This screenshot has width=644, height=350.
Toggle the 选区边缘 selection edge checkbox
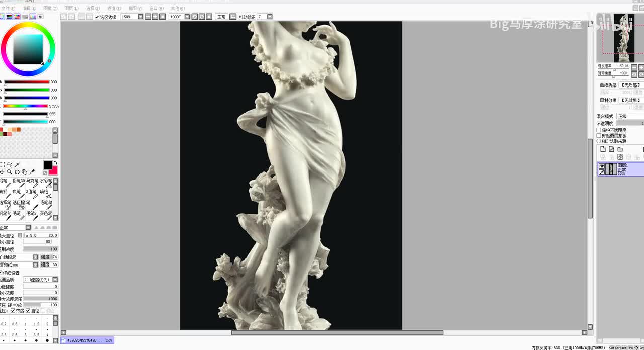97,17
